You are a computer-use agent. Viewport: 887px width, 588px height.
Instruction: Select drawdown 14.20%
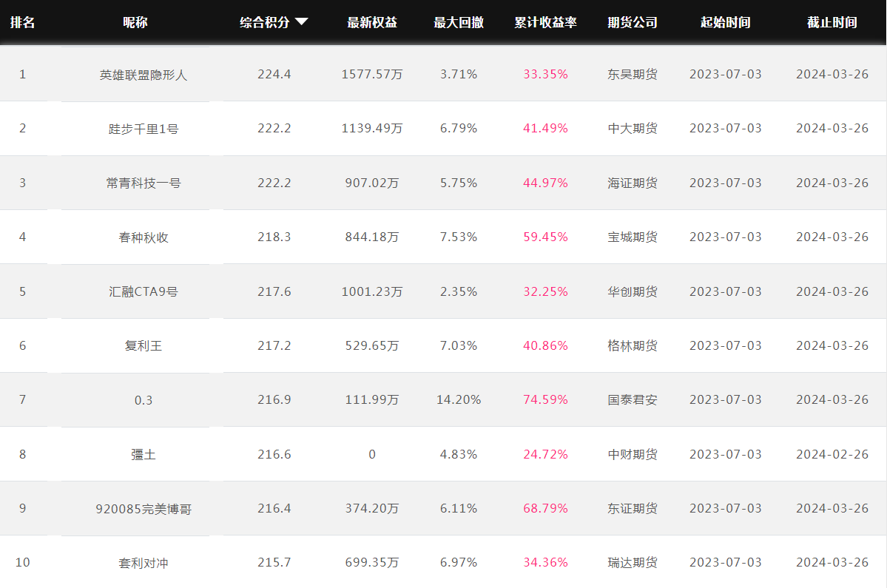(x=459, y=399)
